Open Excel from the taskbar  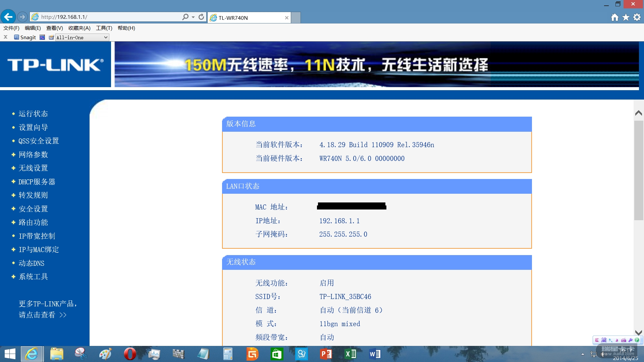(x=350, y=354)
